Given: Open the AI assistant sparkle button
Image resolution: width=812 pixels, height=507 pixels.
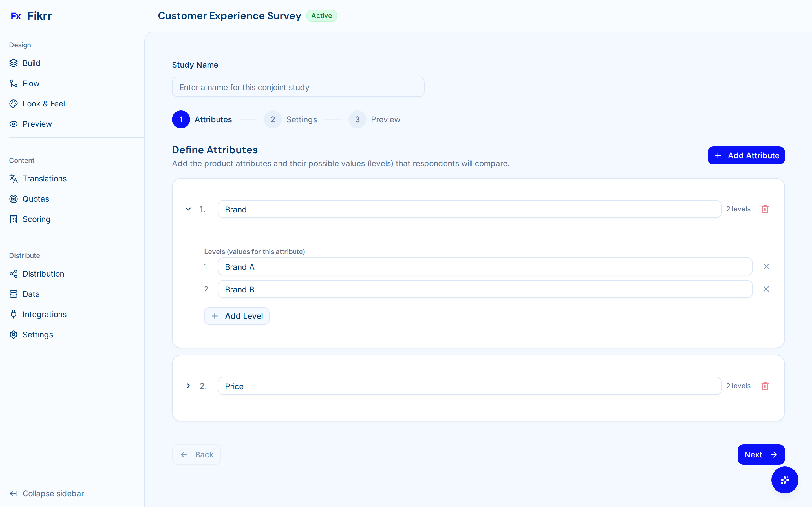Looking at the screenshot, I should pyautogui.click(x=784, y=480).
